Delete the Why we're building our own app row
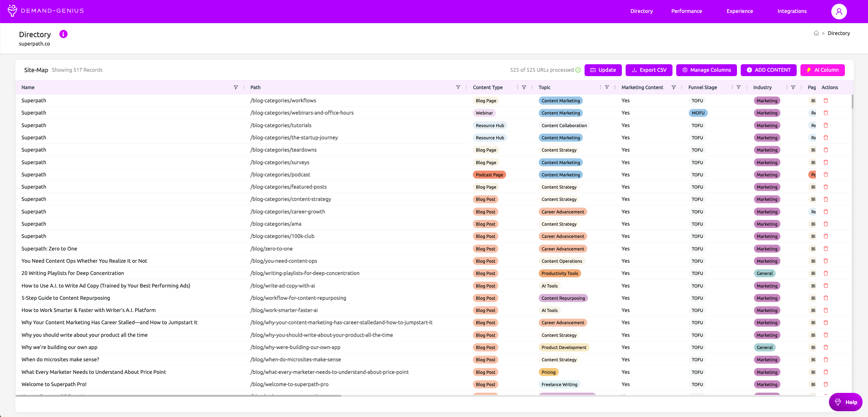 click(x=826, y=347)
